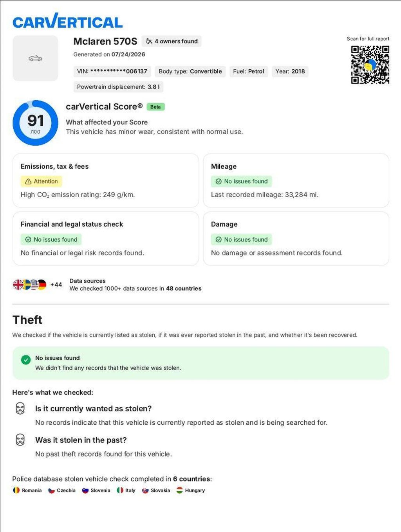The image size is (401, 532).
Task: Click the green Beta tag
Action: click(x=155, y=107)
